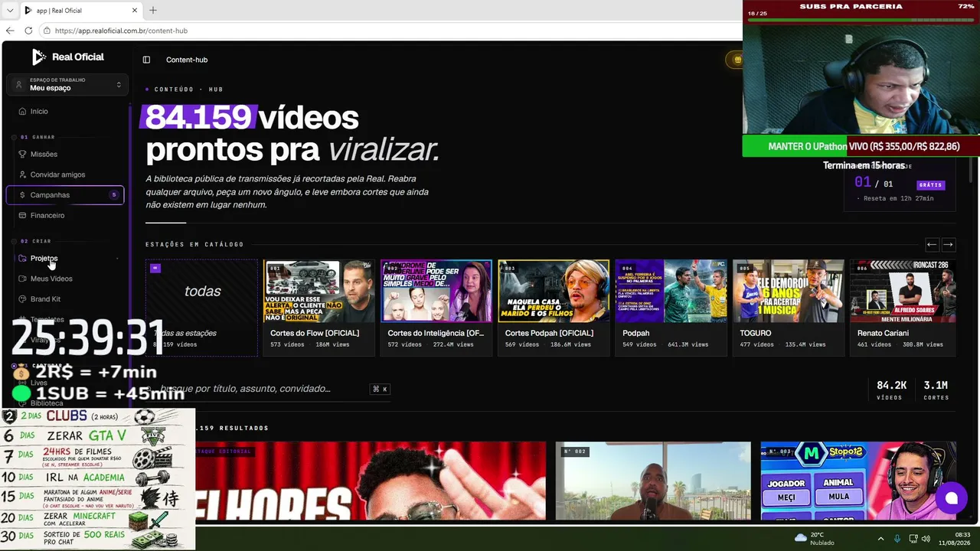Click the GRÁTIS badge

pos(930,184)
